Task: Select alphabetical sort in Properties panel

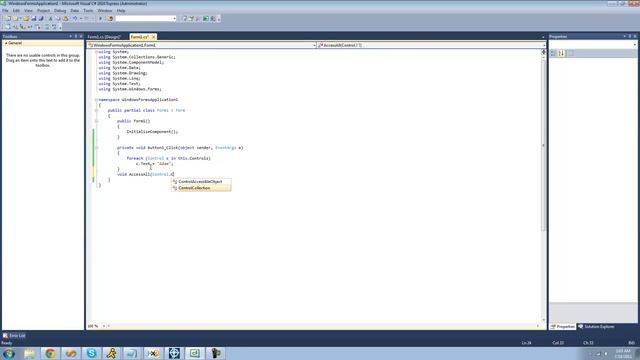Action: (x=562, y=53)
